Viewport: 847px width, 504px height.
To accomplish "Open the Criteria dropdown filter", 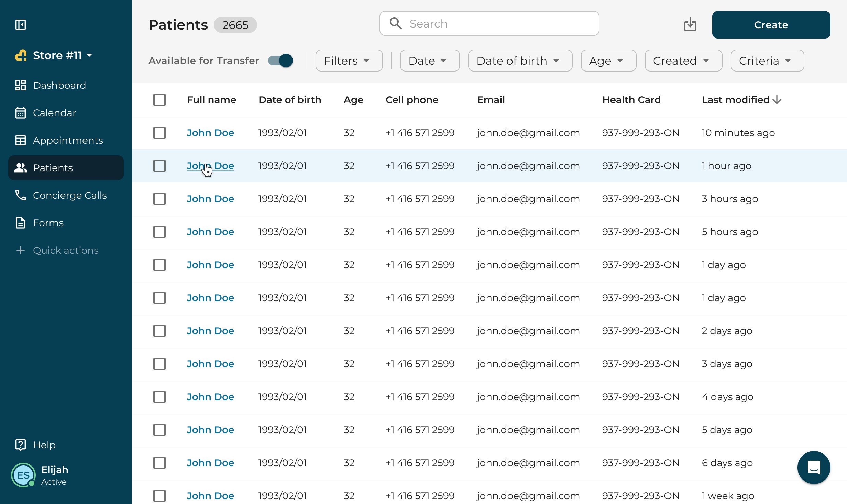I will [767, 61].
